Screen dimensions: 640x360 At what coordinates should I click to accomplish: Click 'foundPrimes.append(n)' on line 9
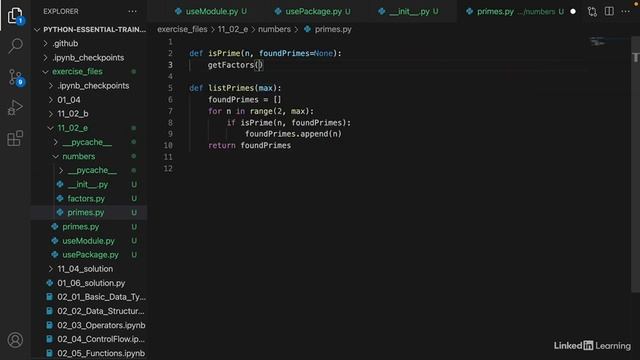point(293,134)
